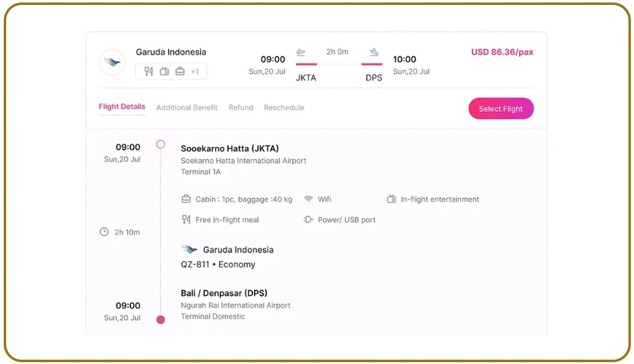The image size is (634, 364).
Task: Click the 2h 0m duration label in the header
Action: tap(337, 52)
